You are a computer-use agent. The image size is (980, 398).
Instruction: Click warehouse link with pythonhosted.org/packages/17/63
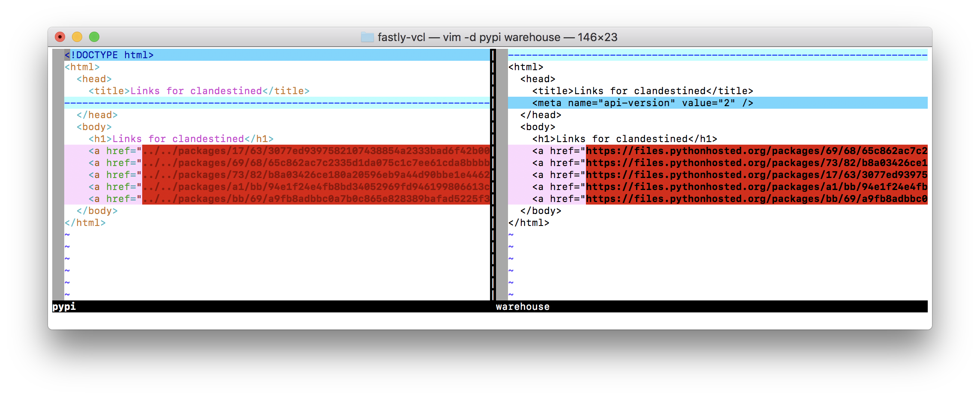(x=718, y=175)
